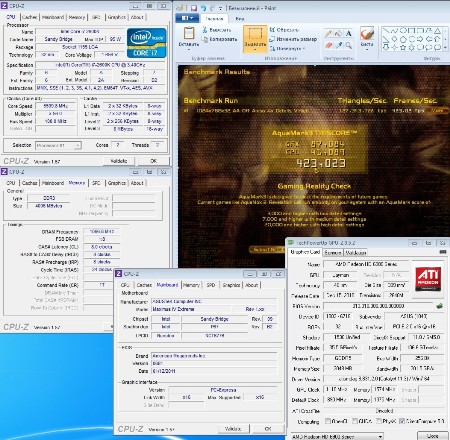Pick the triangle shape in Paint shapes gallery
The height and width of the screenshot is (440, 450).
pos(437,31)
